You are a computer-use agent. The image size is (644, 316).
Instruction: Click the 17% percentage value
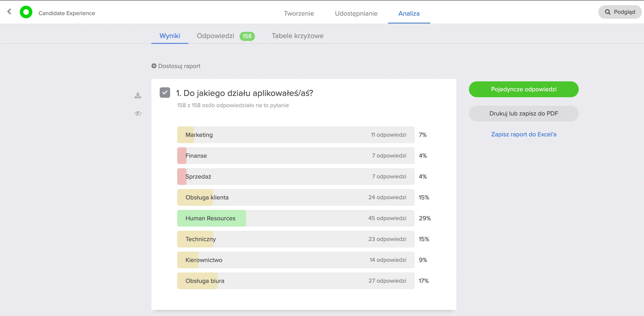click(424, 281)
